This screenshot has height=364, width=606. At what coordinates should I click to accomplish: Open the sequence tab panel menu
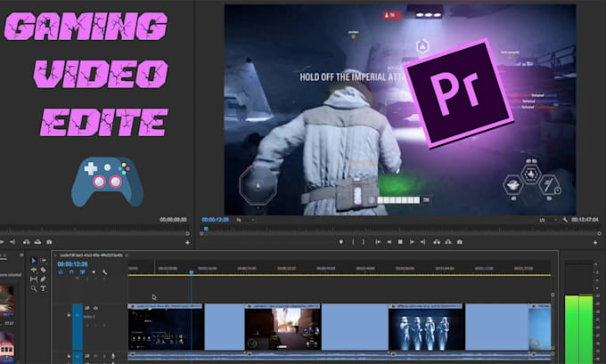click(127, 255)
